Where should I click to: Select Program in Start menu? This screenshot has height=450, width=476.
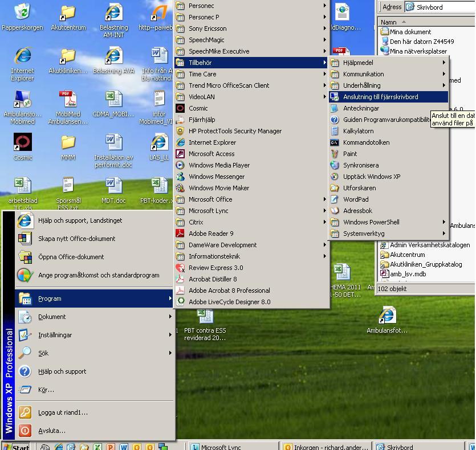tap(94, 298)
